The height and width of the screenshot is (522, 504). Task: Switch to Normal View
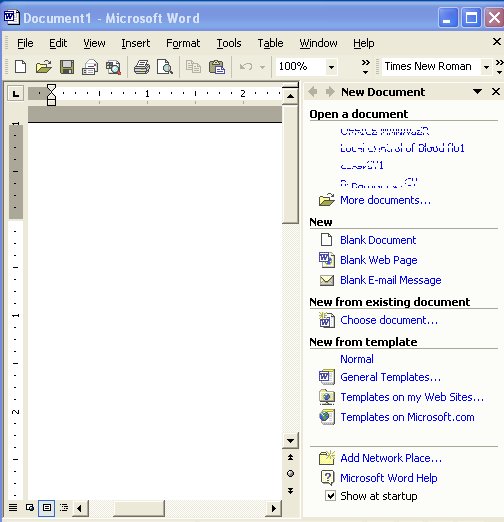13,508
